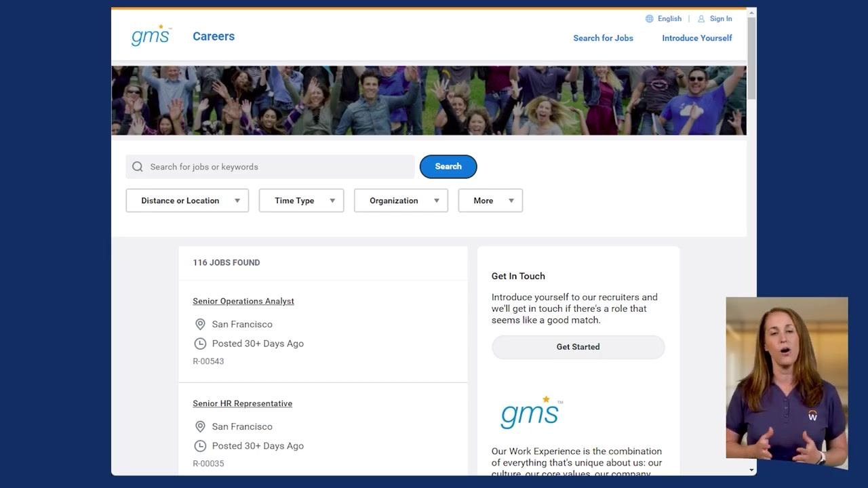This screenshot has width=868, height=488.
Task: Click location pin icon for Senior HR Representative
Action: (x=200, y=427)
